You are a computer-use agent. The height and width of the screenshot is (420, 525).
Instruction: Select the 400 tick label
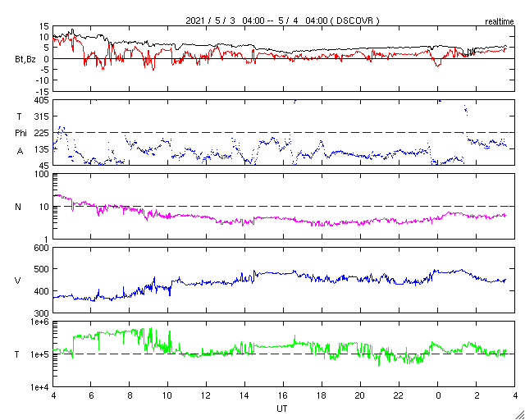pos(42,291)
